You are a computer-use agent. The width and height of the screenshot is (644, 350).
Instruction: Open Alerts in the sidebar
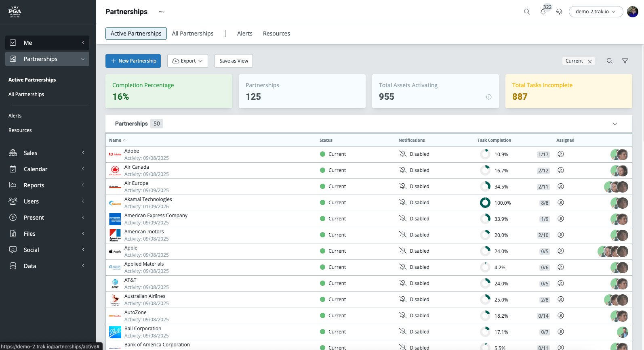[15, 116]
